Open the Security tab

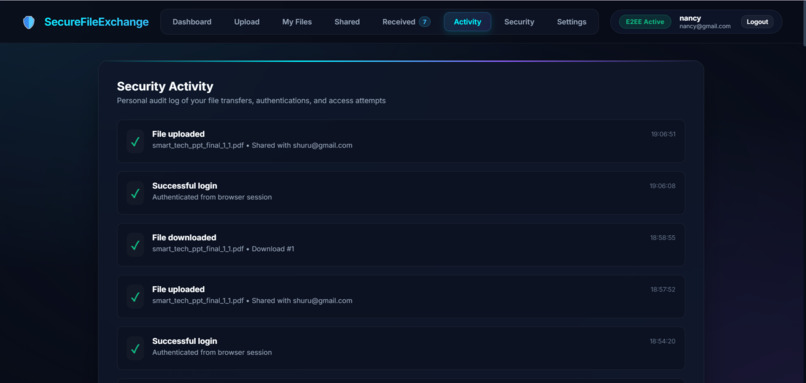(x=519, y=22)
